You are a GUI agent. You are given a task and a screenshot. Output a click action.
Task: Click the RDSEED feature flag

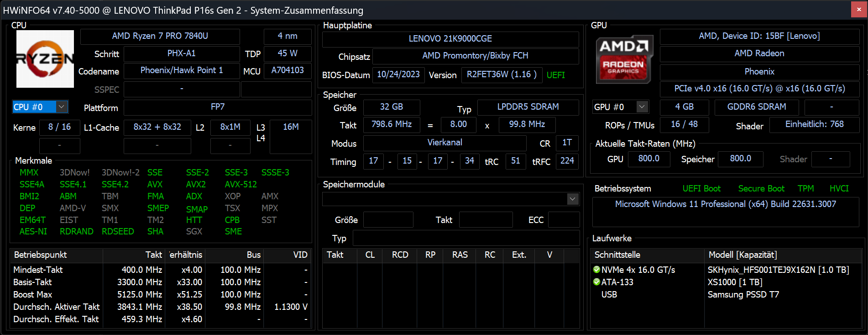118,232
